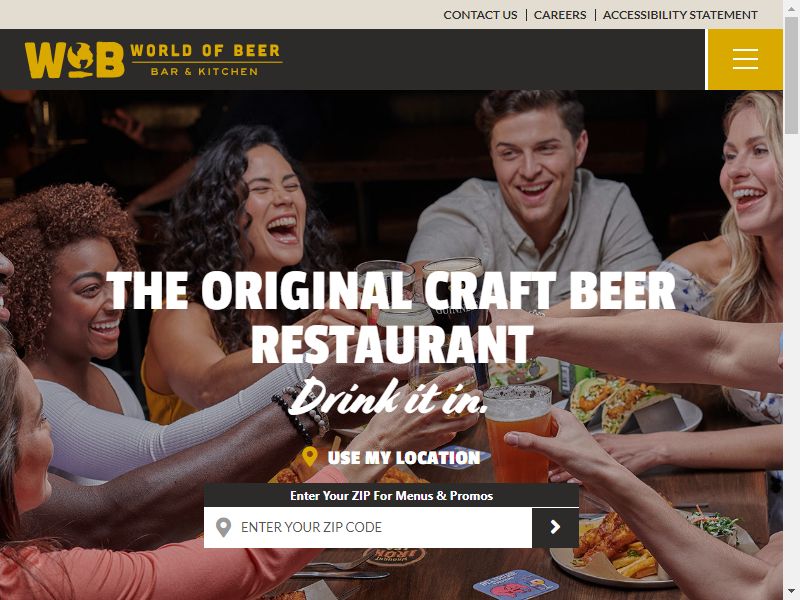The width and height of the screenshot is (800, 600).
Task: Click the gray pin icon in ZIP field
Action: pos(223,527)
